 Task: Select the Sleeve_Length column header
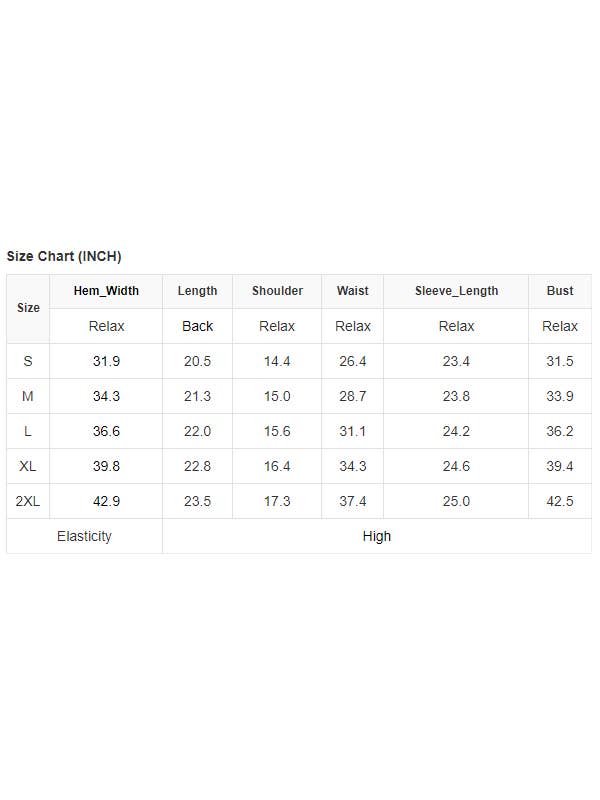[456, 291]
